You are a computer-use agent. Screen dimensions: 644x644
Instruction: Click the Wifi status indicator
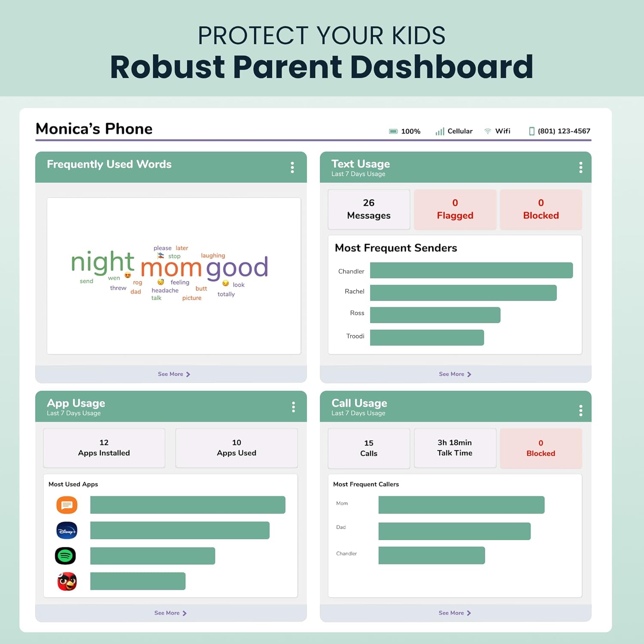coord(497,131)
